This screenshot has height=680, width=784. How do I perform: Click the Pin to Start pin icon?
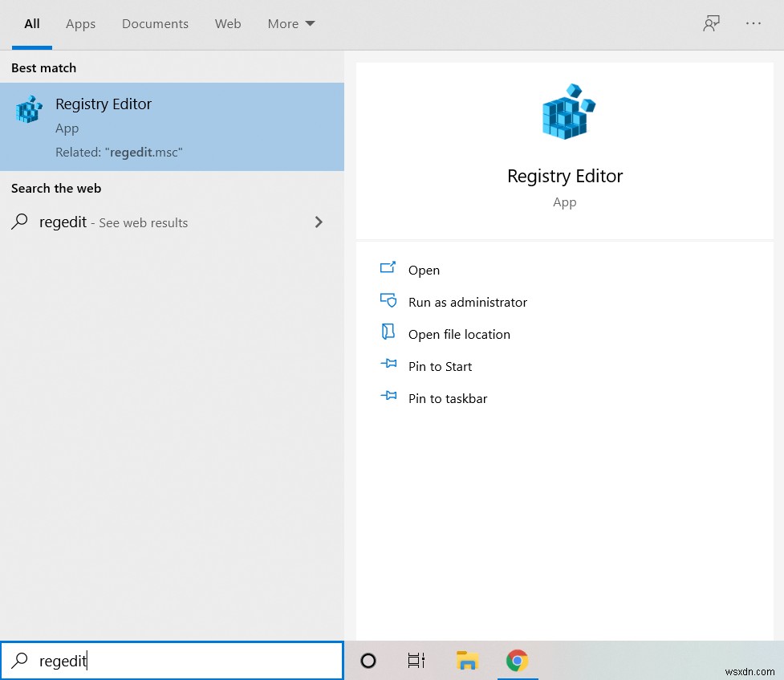coord(388,365)
